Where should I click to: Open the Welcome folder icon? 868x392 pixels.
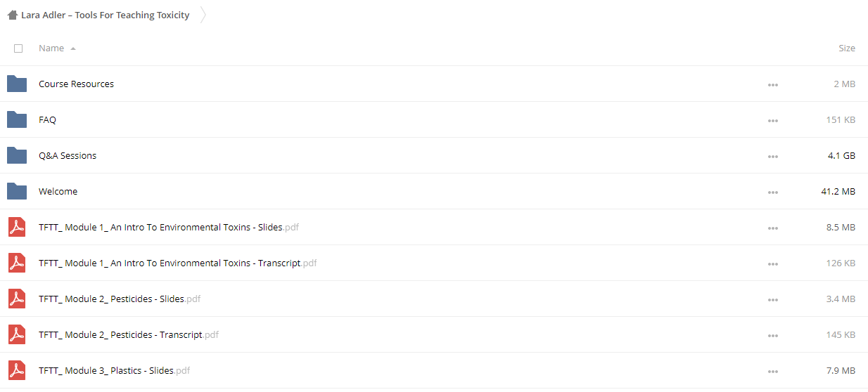point(17,191)
